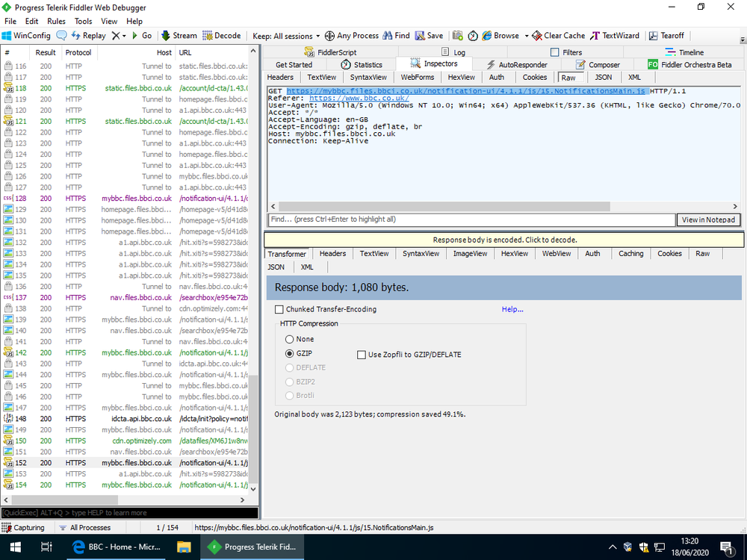Select session 148 idcta.api.bbc.co.uk
The width and height of the screenshot is (747, 560).
(x=125, y=419)
